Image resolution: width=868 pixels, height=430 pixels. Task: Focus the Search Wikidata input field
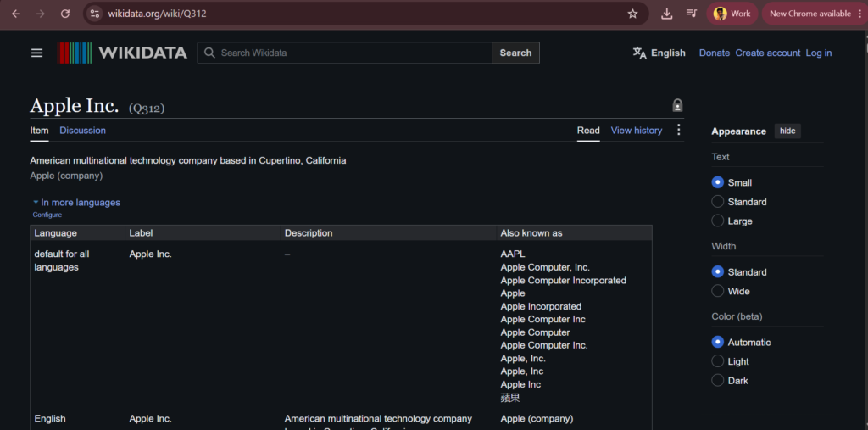(345, 53)
